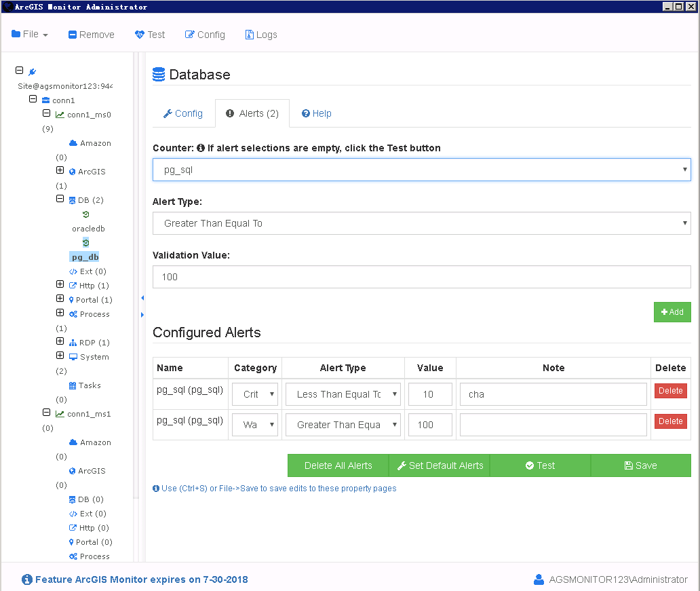Click the Set Default Alerts button
This screenshot has height=591, width=700.
[440, 465]
